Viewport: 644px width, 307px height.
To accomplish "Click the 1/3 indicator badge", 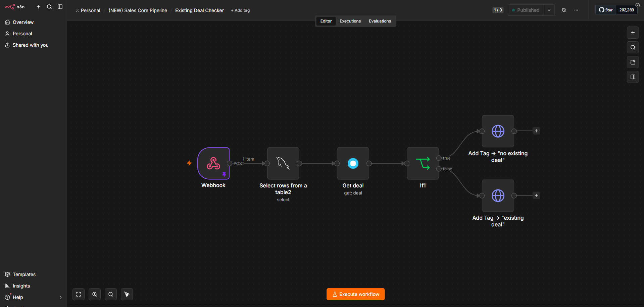I will coord(498,10).
